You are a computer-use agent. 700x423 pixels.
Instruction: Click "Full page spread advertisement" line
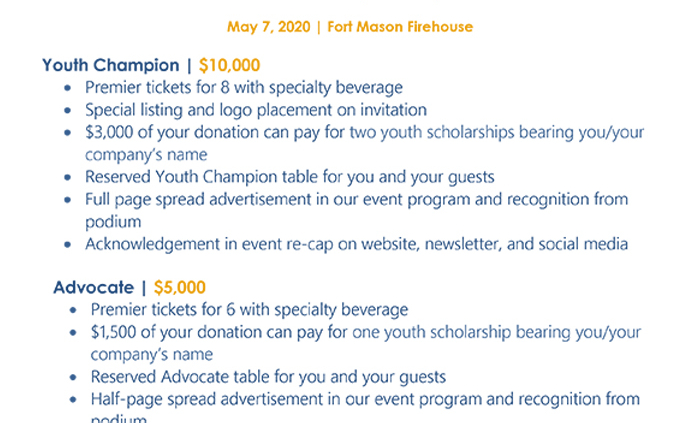click(x=356, y=199)
